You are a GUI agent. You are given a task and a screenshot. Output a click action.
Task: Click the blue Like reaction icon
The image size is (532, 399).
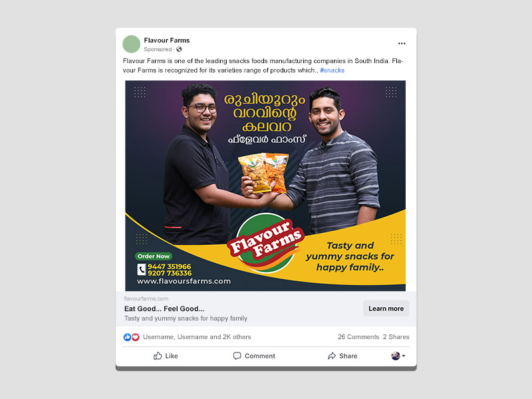click(x=127, y=337)
